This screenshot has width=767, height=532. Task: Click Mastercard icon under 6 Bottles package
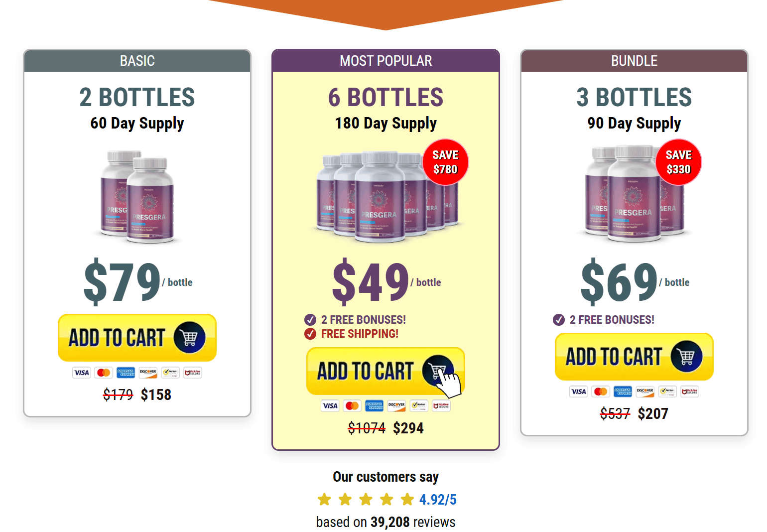[352, 406]
